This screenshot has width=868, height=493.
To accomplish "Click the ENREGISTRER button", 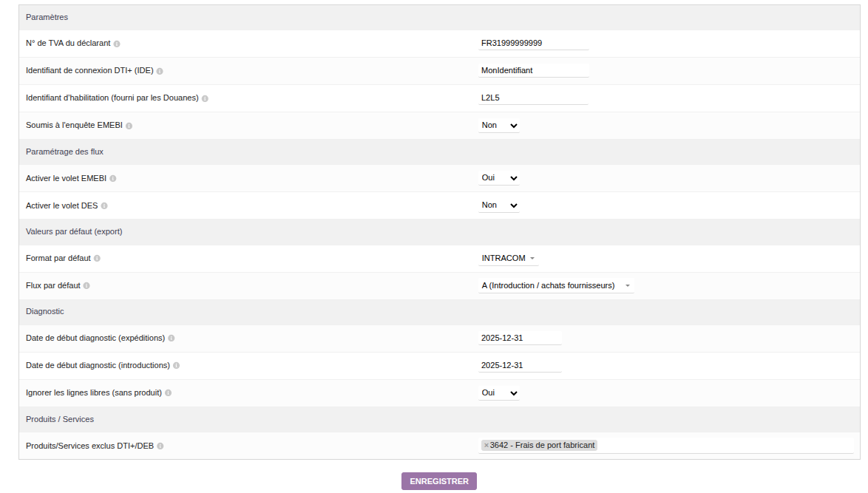I will 439,481.
